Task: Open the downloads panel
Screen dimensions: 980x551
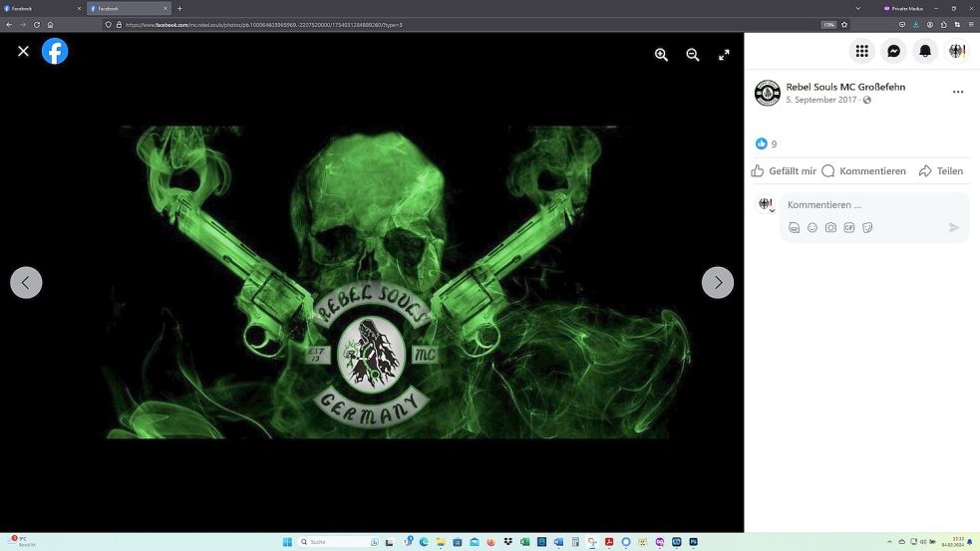Action: pos(915,25)
